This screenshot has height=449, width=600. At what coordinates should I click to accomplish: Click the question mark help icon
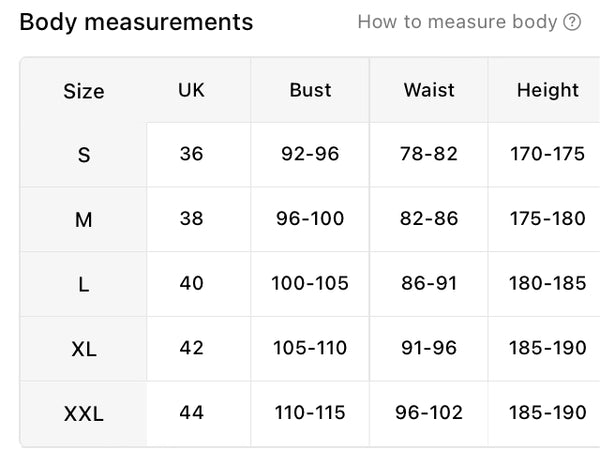[x=572, y=22]
